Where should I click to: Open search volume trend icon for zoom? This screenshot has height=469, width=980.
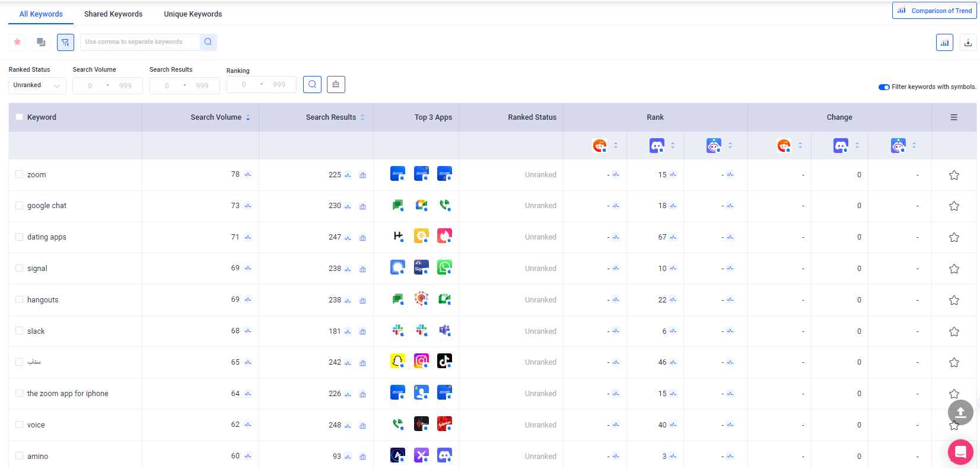248,174
